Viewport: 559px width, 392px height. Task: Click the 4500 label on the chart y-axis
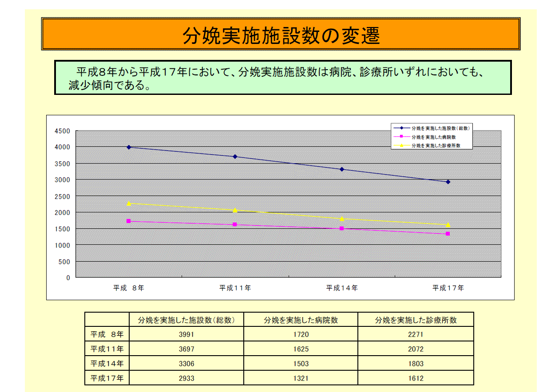62,131
